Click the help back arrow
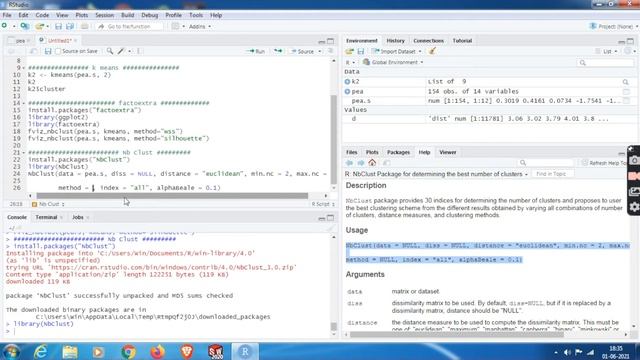Image resolution: width=640 pixels, height=360 pixels. 349,163
